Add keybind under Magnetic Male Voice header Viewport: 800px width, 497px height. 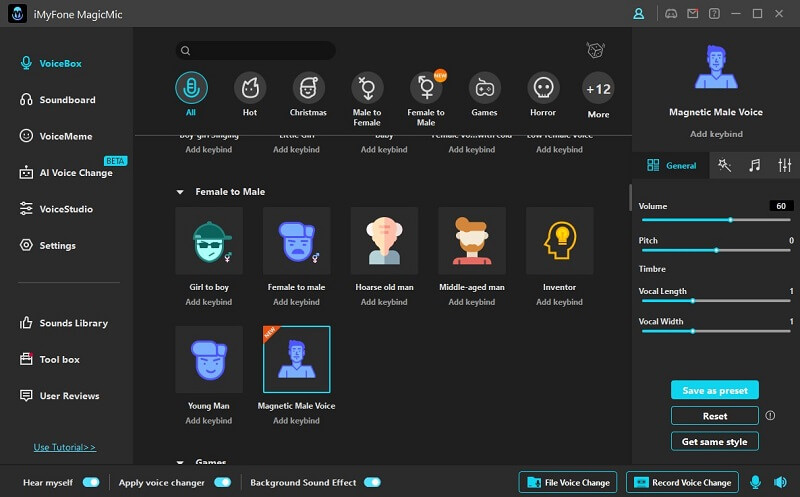[x=716, y=134]
